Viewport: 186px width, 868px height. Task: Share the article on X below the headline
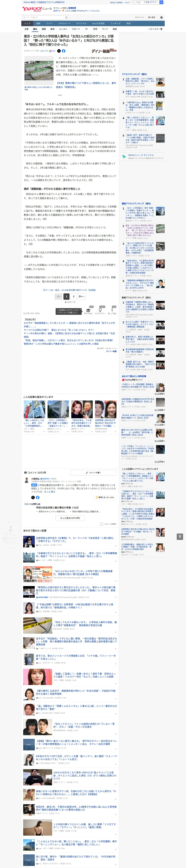pos(59,51)
